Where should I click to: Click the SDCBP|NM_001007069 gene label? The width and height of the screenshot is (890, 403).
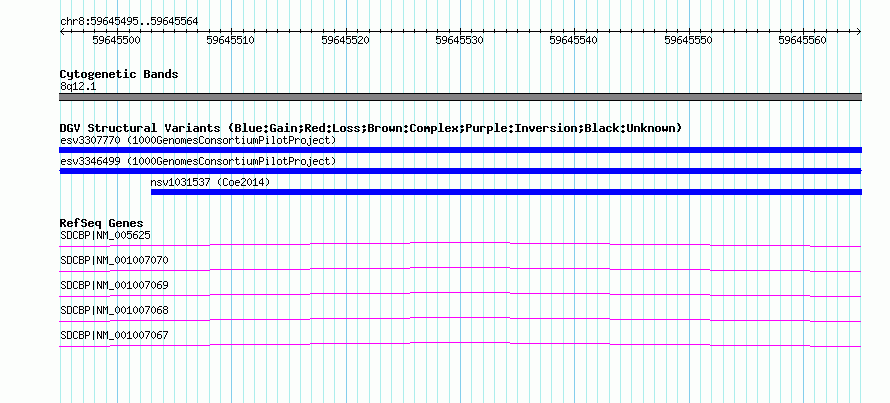click(114, 285)
